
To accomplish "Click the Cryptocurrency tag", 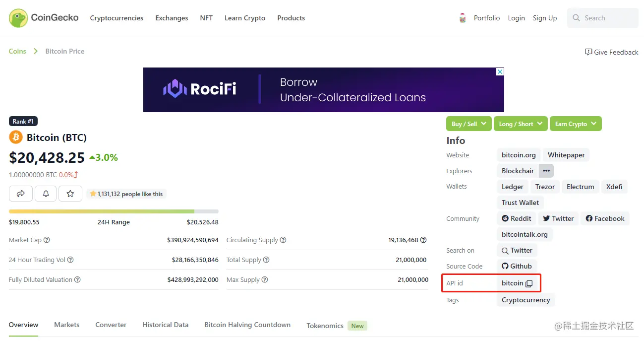I will (x=526, y=300).
